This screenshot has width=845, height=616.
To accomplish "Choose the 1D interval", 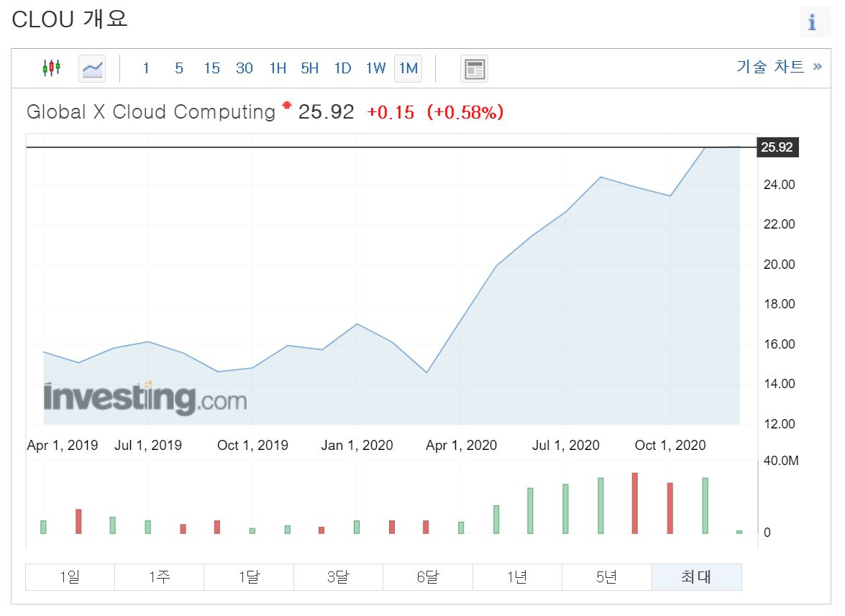I will click(342, 68).
